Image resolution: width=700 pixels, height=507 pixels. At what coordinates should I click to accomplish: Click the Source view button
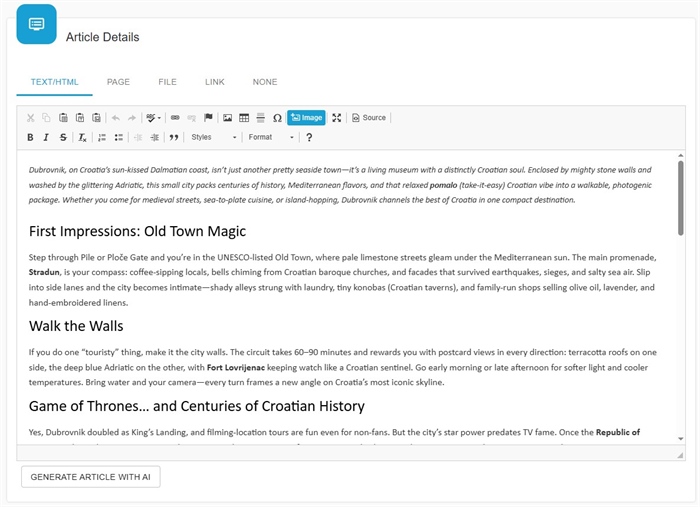coord(369,118)
